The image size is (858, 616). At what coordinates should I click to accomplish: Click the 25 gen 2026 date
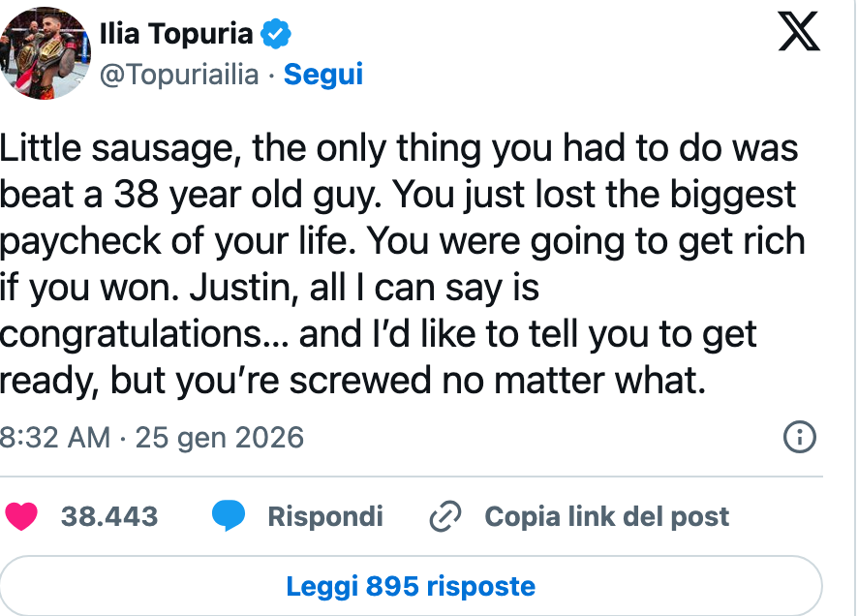[220, 437]
